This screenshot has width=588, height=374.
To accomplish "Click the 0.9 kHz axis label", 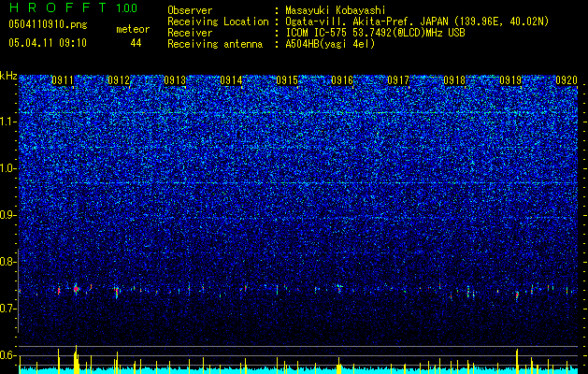I will (7, 215).
